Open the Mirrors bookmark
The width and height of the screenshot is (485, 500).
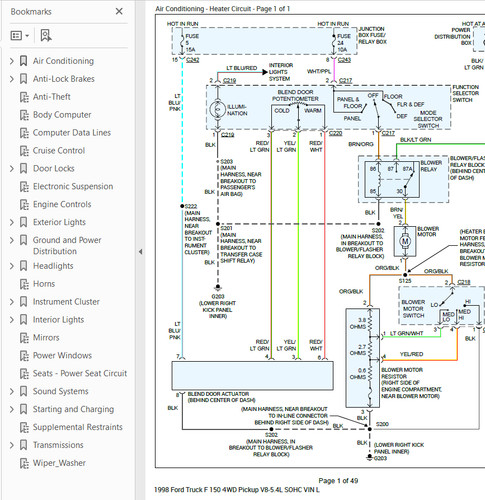pyautogui.click(x=46, y=338)
